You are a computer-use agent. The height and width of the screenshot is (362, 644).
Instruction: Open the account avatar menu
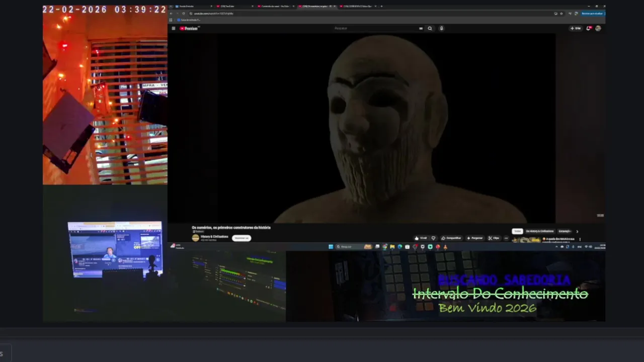598,28
